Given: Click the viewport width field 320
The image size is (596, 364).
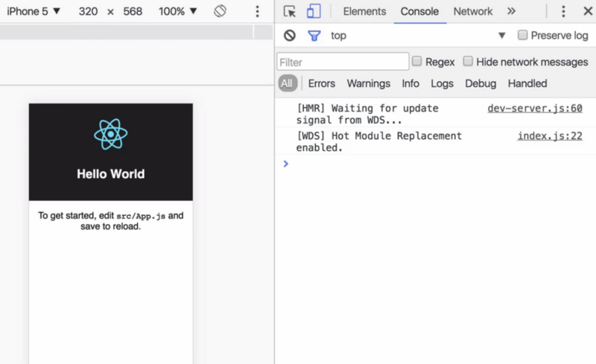Looking at the screenshot, I should click(88, 11).
